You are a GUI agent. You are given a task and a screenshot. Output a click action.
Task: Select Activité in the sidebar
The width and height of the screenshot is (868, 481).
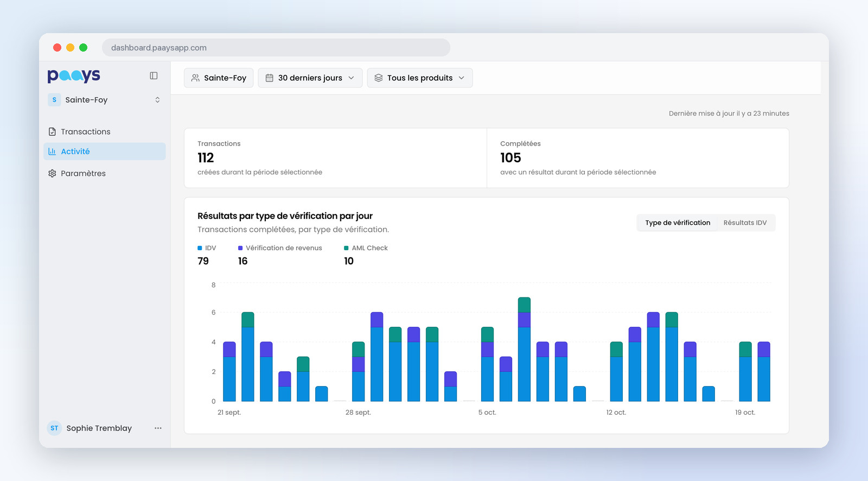[105, 151]
